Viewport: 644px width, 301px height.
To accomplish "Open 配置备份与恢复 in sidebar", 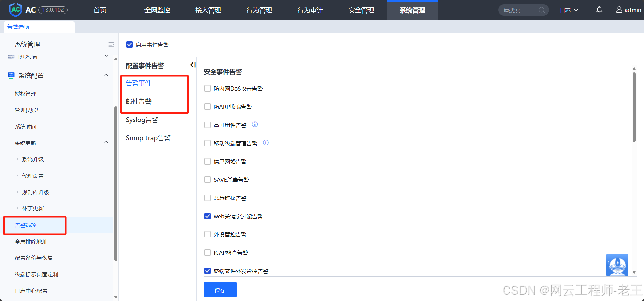I will [x=34, y=258].
